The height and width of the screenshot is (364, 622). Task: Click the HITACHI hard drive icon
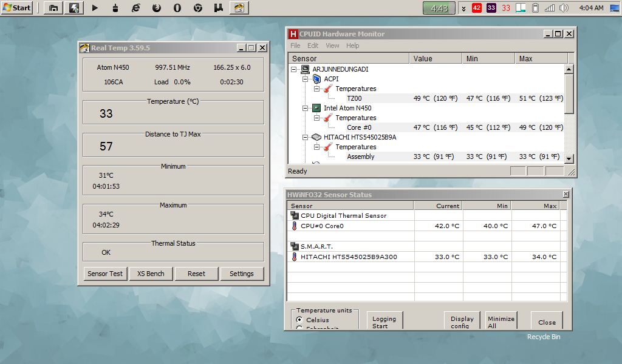pos(316,137)
